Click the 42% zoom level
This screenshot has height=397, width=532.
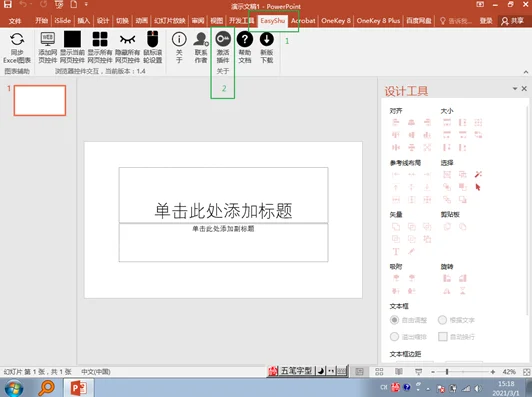(x=509, y=372)
